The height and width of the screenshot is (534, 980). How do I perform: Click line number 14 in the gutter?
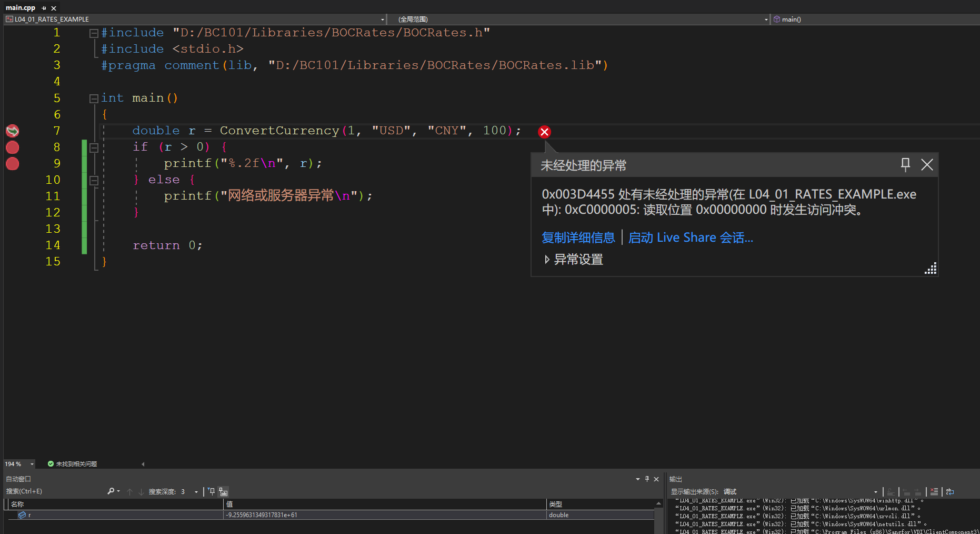[53, 245]
